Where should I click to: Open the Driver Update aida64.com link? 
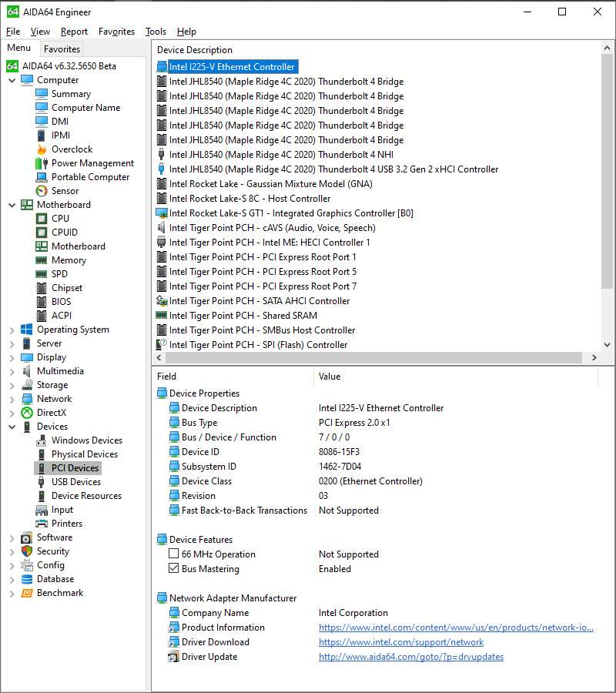point(411,657)
